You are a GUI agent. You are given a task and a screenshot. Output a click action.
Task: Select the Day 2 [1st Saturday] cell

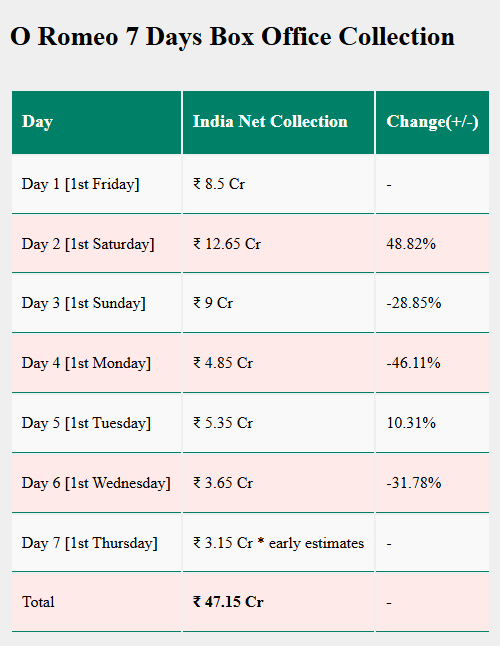(x=96, y=243)
